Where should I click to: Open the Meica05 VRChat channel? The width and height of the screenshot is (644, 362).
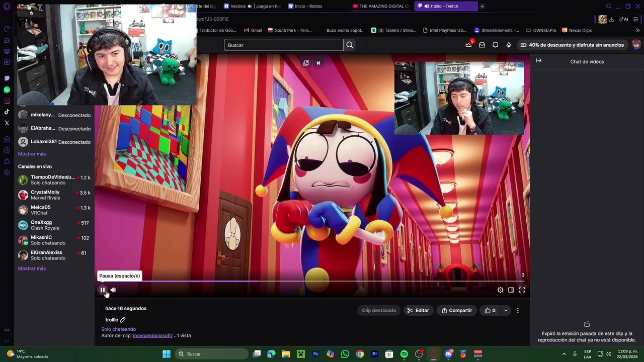pos(54,210)
